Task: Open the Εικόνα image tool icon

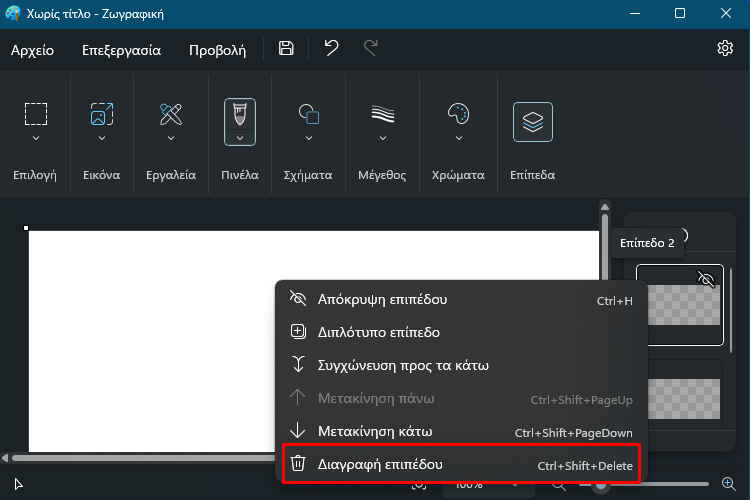Action: (x=102, y=114)
